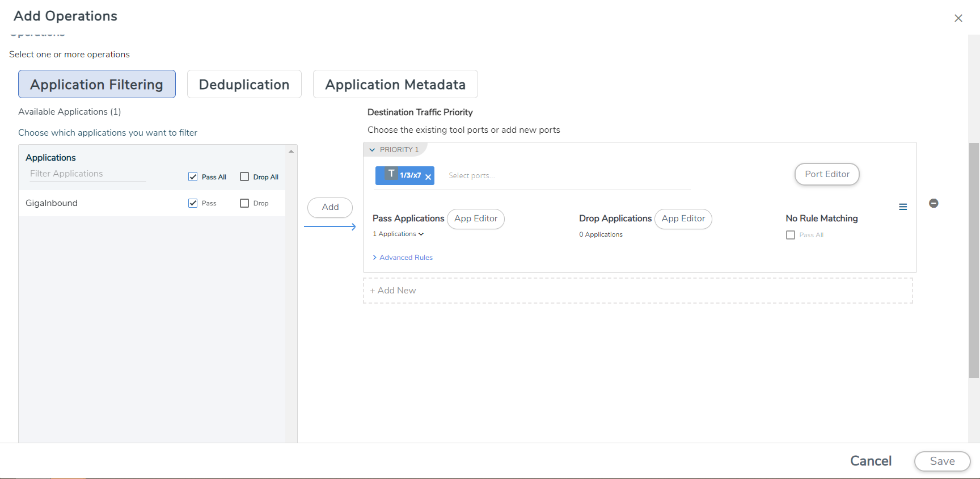
Task: Select the GigaInbound application row
Action: [x=152, y=203]
